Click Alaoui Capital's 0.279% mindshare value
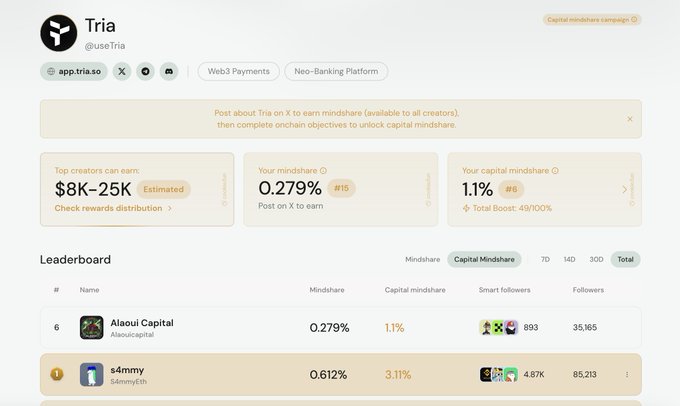This screenshot has width=680, height=406. pos(329,327)
